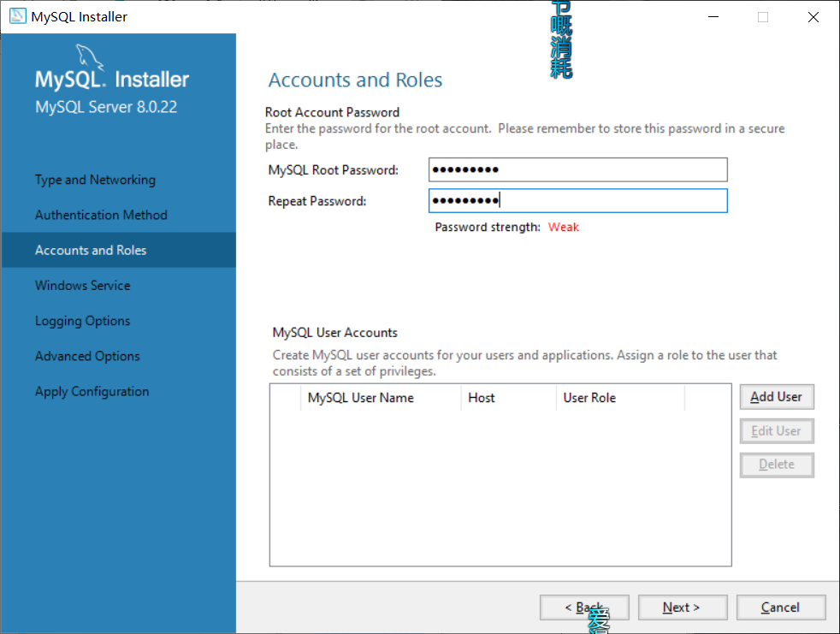The height and width of the screenshot is (634, 840).
Task: Select Accounts and Roles in sidebar
Action: 118,251
